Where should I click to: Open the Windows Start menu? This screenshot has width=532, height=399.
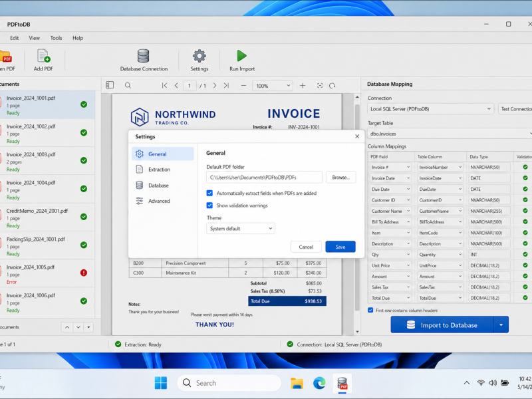tap(160, 383)
